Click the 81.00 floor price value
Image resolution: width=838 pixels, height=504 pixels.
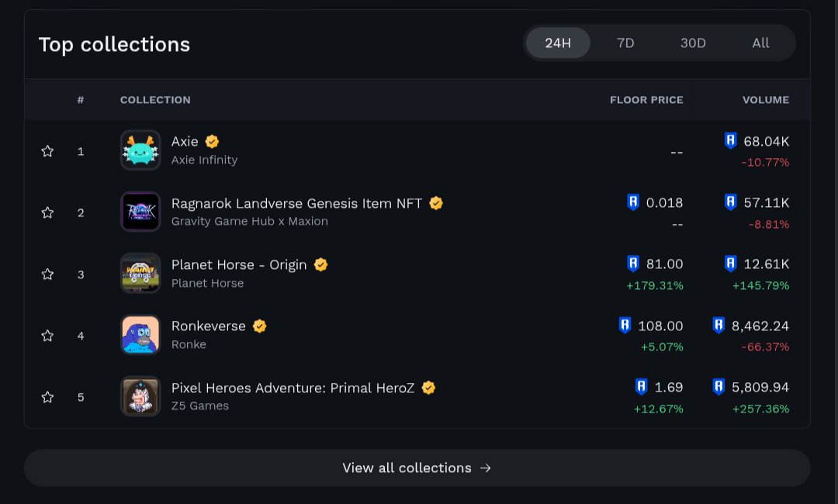(664, 264)
